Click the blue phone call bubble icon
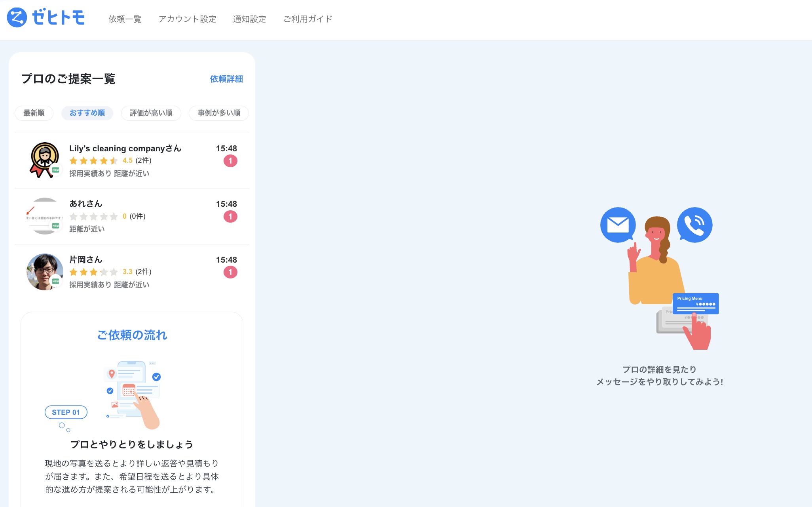The image size is (812, 507). click(694, 225)
